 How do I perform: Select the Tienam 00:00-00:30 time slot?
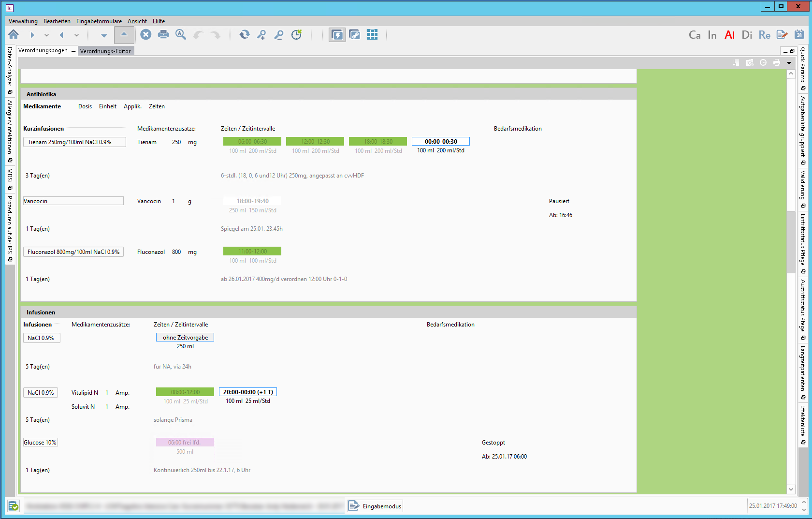pos(440,141)
